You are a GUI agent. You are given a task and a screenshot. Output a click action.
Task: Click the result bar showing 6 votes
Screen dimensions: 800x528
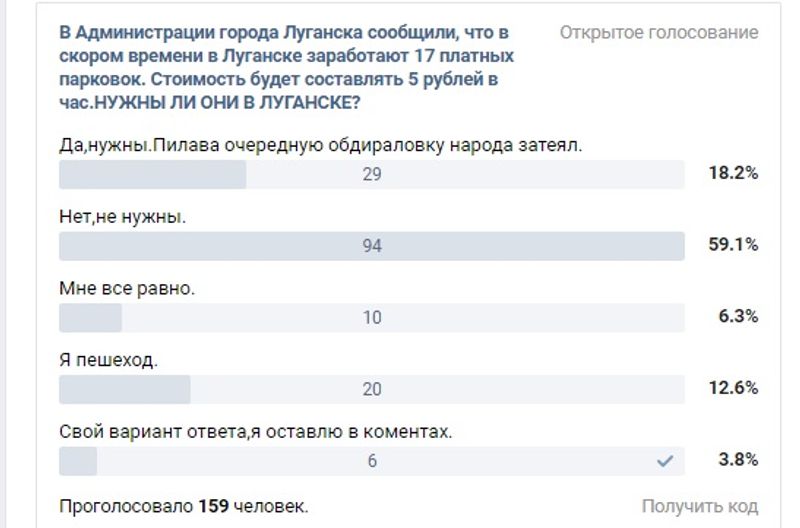point(372,461)
